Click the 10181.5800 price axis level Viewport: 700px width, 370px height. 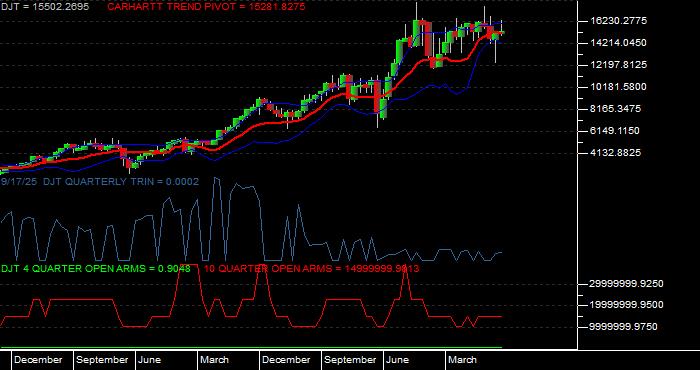618,87
